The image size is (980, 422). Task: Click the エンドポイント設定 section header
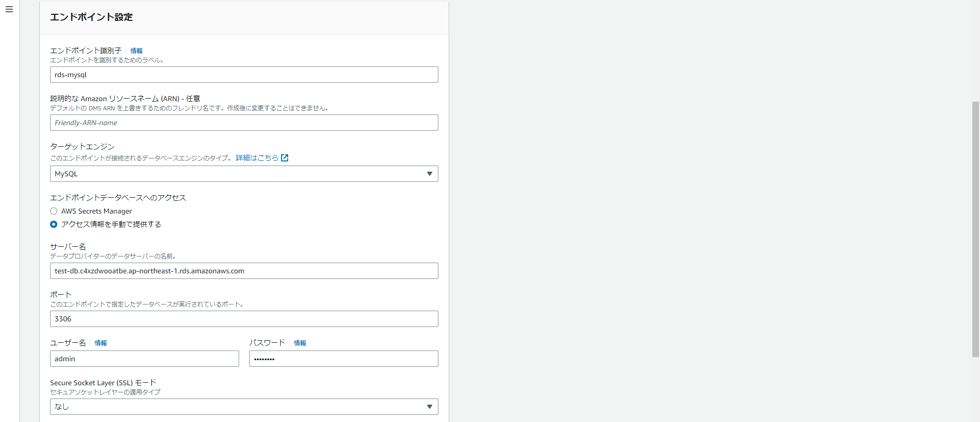[91, 17]
